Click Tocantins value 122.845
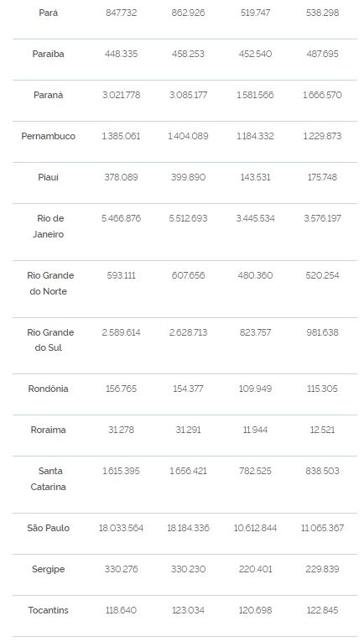This screenshot has width=364, height=642. click(x=322, y=610)
